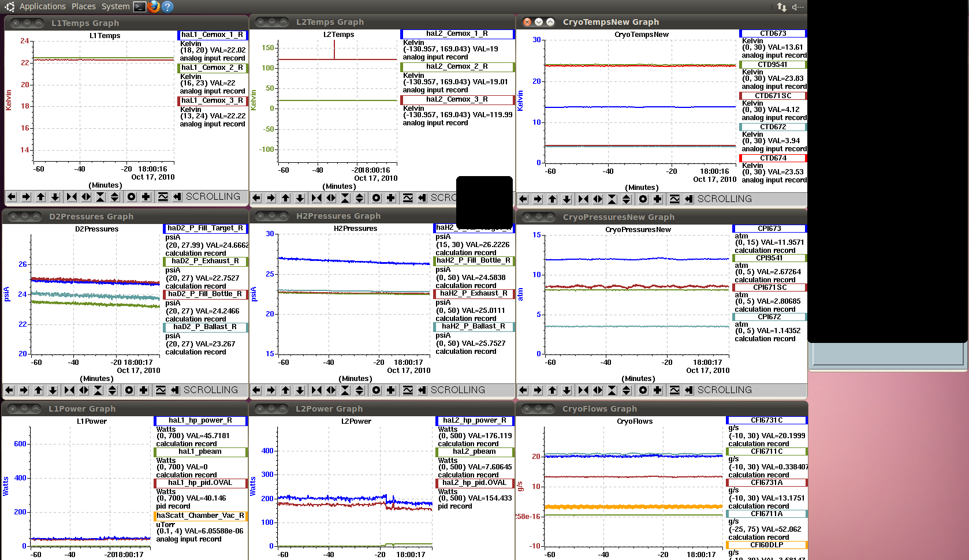Select the CTD674 red channel label
969x560 pixels.
[x=773, y=158]
